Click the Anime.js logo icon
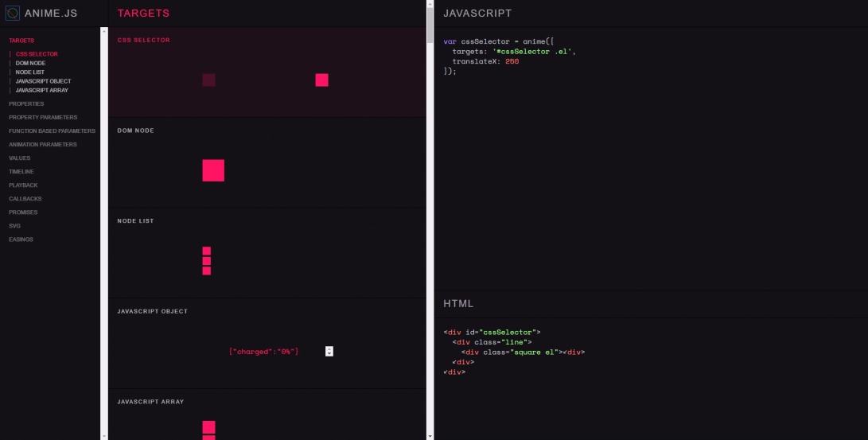This screenshot has height=440, width=868. 12,14
